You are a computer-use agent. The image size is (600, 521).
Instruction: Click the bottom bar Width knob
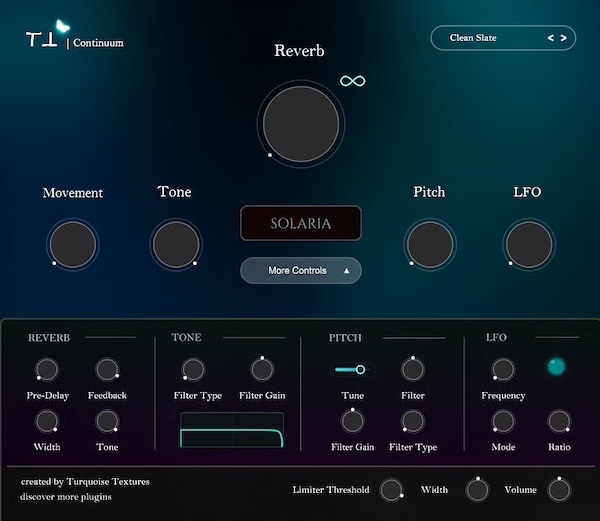click(x=477, y=490)
